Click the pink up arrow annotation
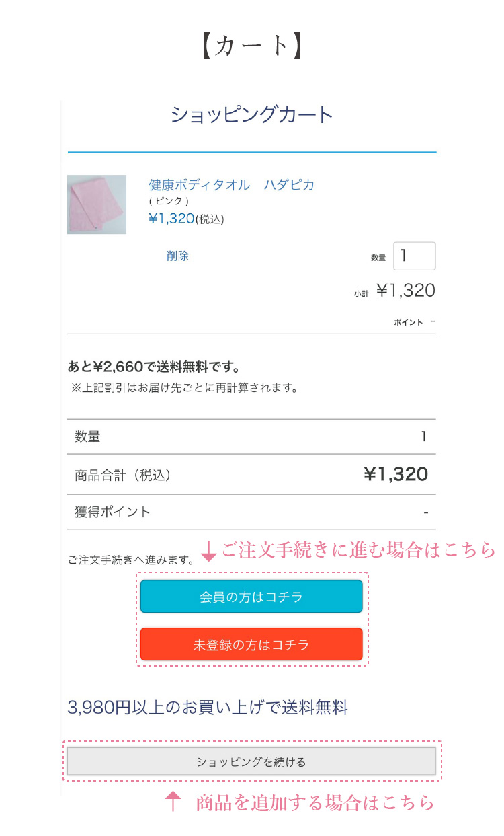504x836 pixels. point(173,801)
